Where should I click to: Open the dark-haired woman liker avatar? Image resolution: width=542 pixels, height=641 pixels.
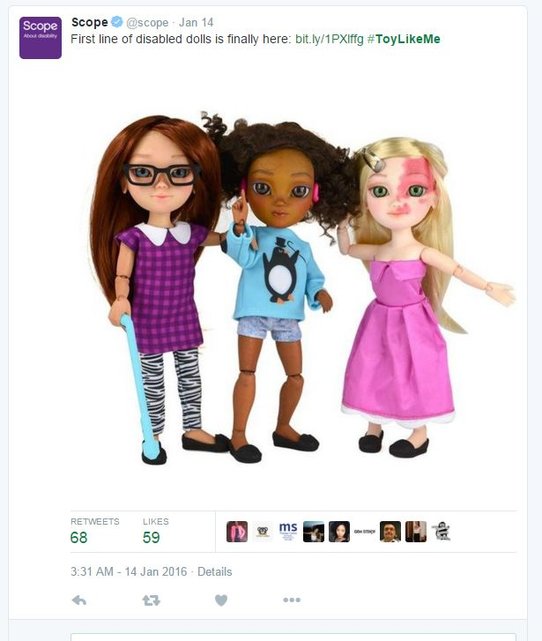(339, 531)
